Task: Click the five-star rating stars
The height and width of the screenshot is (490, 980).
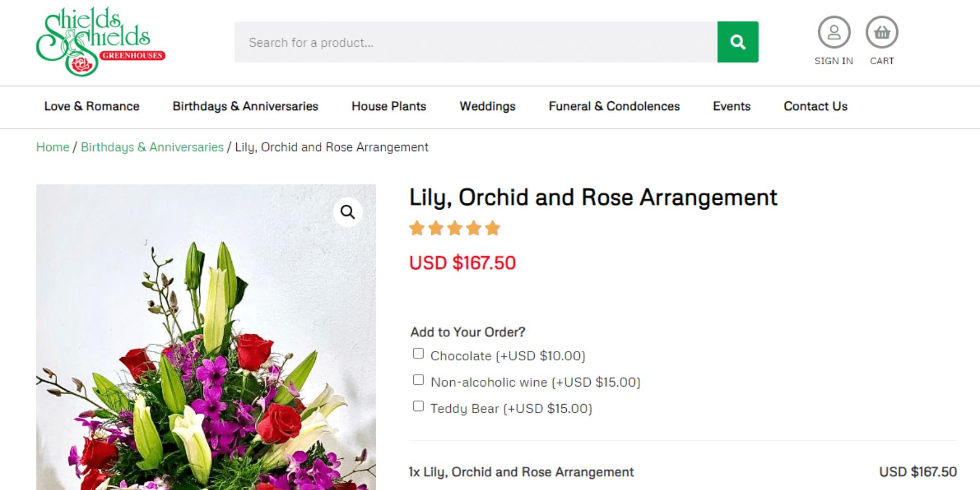Action: pos(455,228)
